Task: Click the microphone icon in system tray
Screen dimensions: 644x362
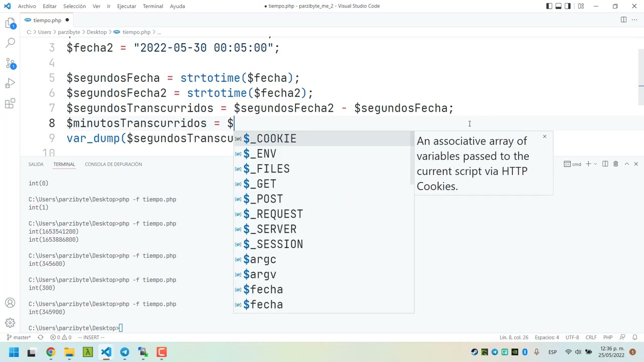Action: tap(536, 352)
